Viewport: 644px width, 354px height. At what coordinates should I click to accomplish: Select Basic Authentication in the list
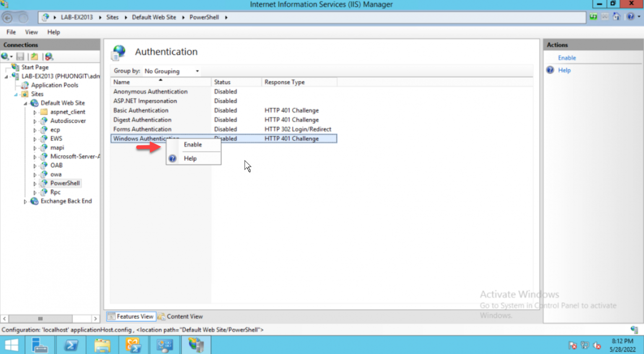(140, 110)
